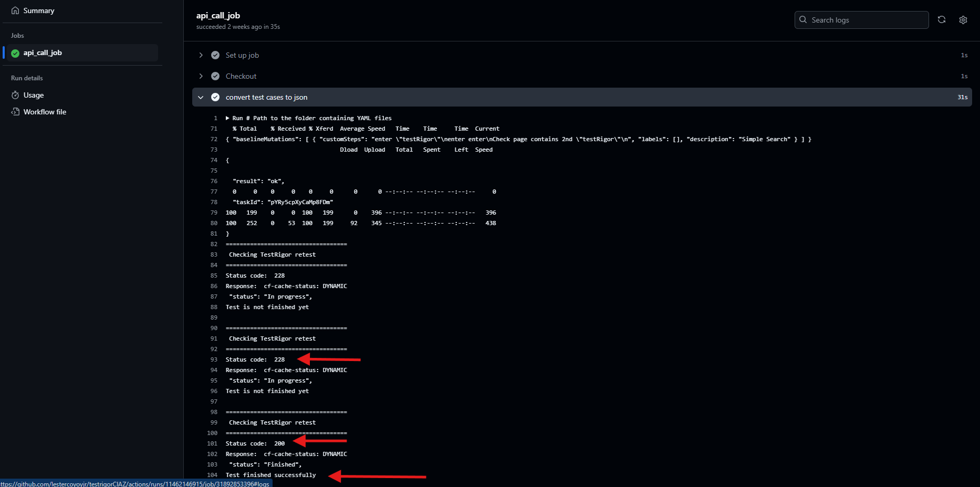This screenshot has height=487, width=980.
Task: Click the refresh logs icon
Action: [x=942, y=19]
